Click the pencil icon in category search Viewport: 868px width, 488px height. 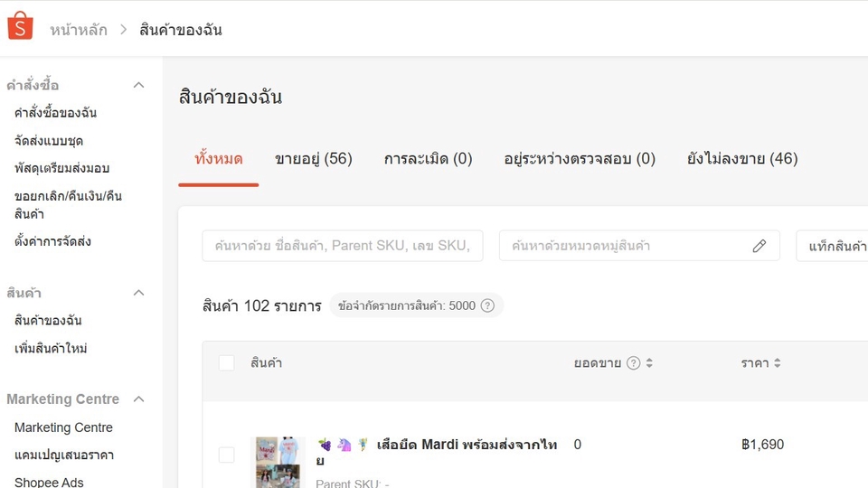[x=759, y=246]
